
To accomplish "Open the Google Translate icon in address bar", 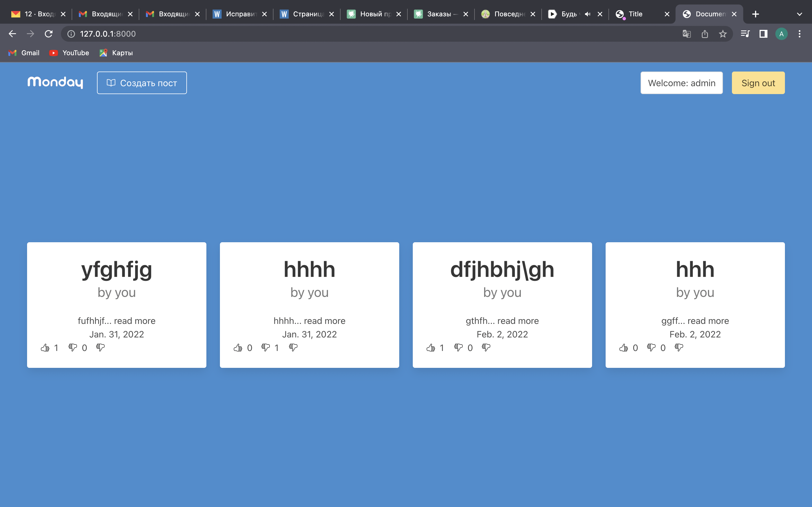I will pyautogui.click(x=687, y=34).
